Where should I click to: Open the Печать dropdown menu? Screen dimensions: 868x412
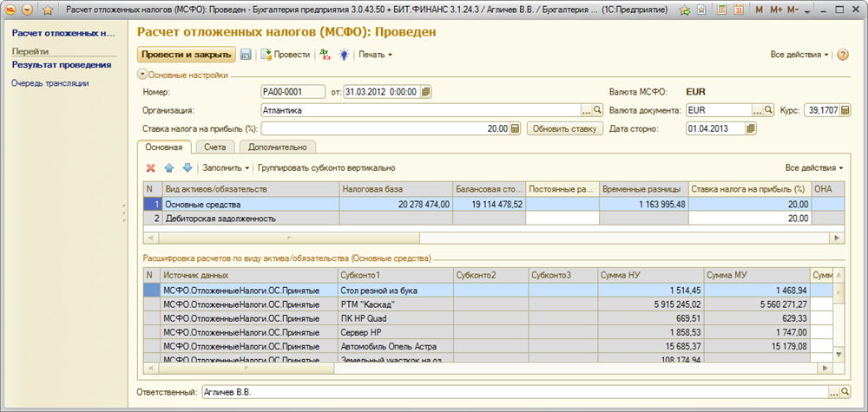pos(375,55)
